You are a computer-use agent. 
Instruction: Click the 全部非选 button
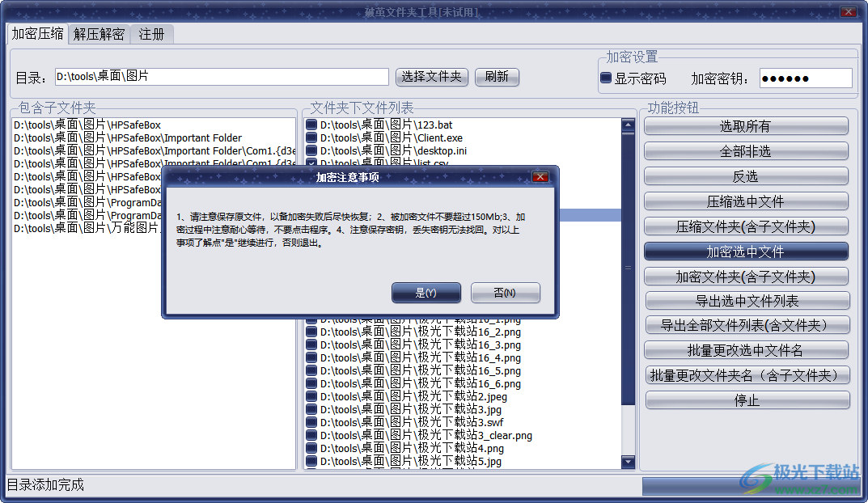click(746, 151)
